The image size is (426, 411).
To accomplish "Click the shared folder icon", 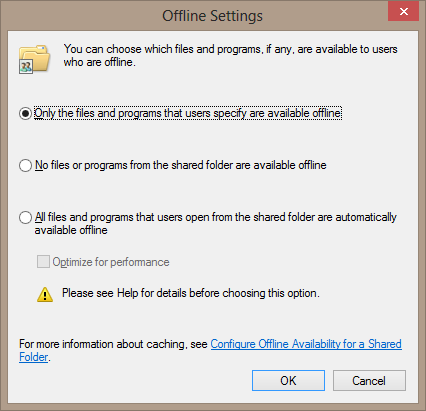I will pyautogui.click(x=35, y=59).
